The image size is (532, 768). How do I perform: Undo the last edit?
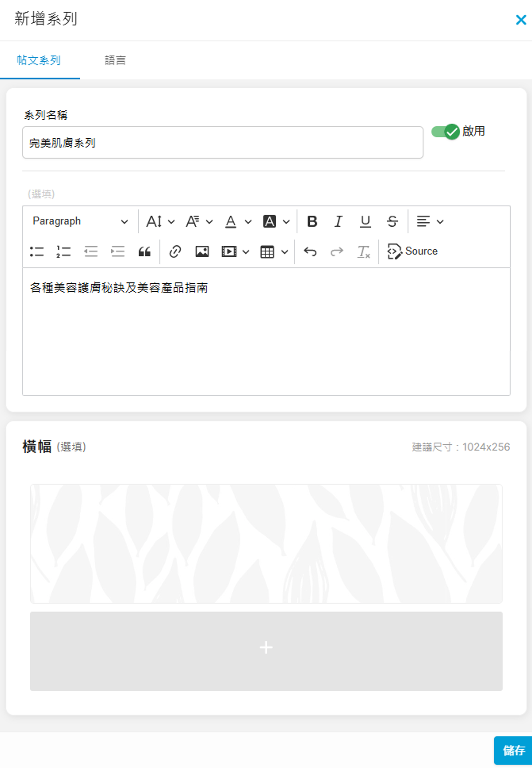(310, 251)
